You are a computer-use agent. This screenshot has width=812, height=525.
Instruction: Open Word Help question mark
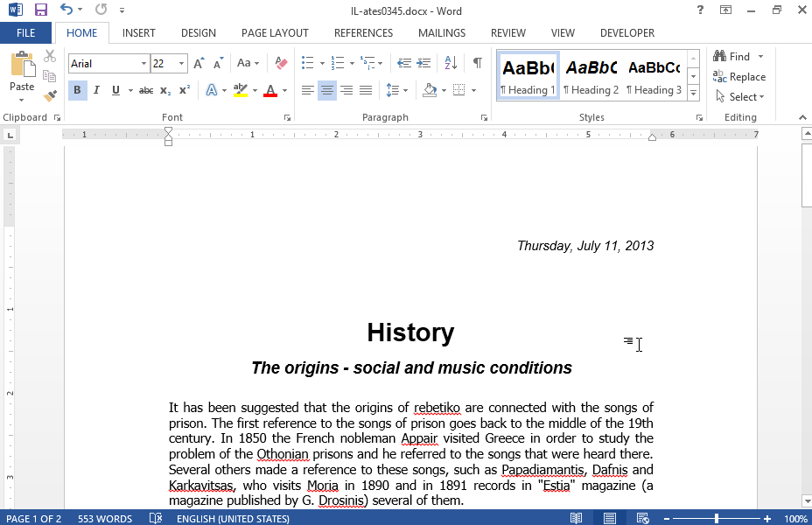[x=700, y=10]
